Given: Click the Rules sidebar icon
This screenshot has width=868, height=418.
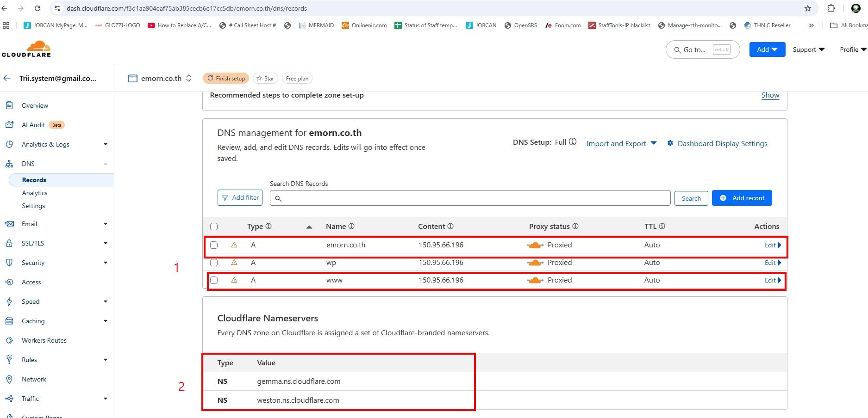Looking at the screenshot, I should pyautogui.click(x=9, y=360).
